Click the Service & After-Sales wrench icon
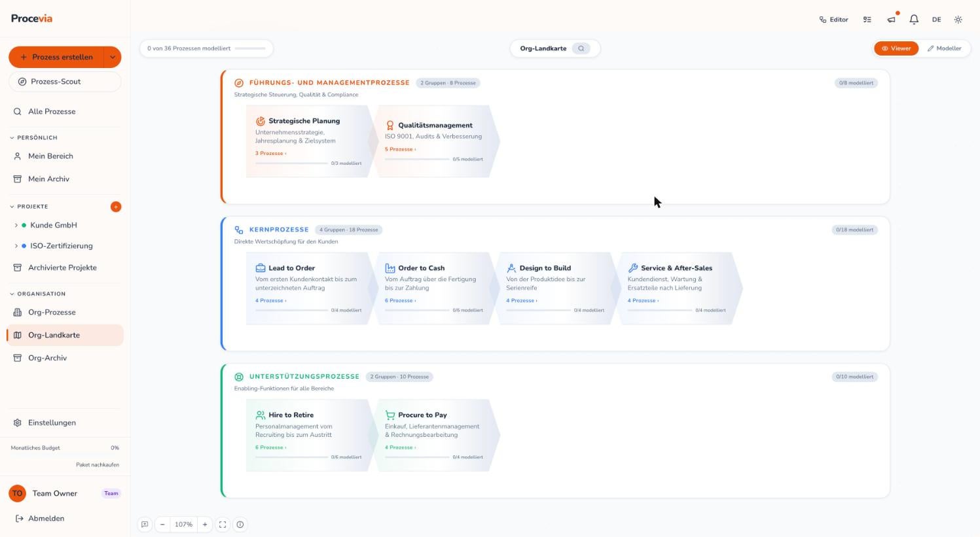Viewport: 980px width, 537px height. click(x=633, y=268)
